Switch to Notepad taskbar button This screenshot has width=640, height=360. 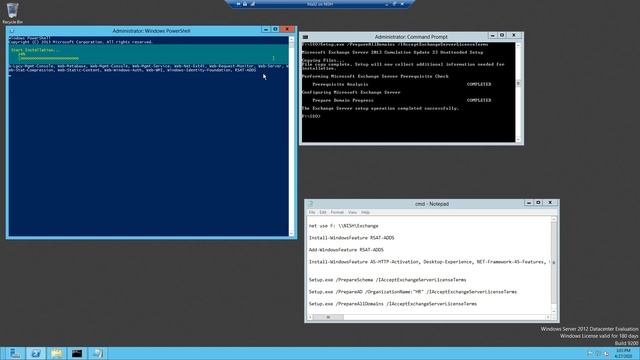click(98, 353)
